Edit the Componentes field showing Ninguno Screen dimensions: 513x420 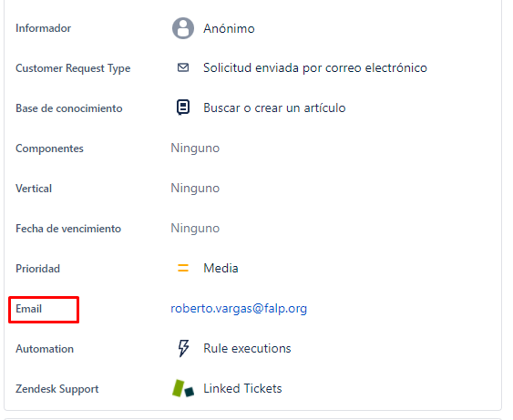[x=195, y=149]
